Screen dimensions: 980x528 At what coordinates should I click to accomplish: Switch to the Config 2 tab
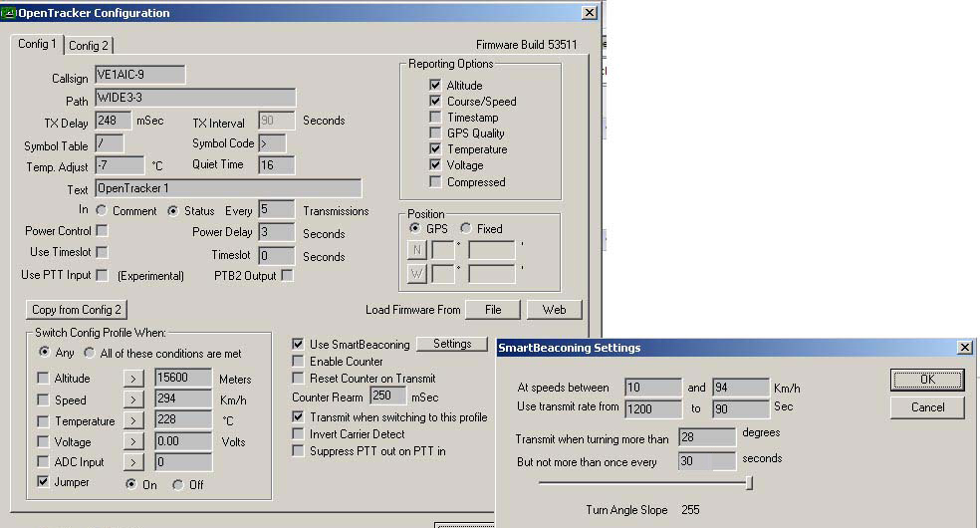click(88, 46)
